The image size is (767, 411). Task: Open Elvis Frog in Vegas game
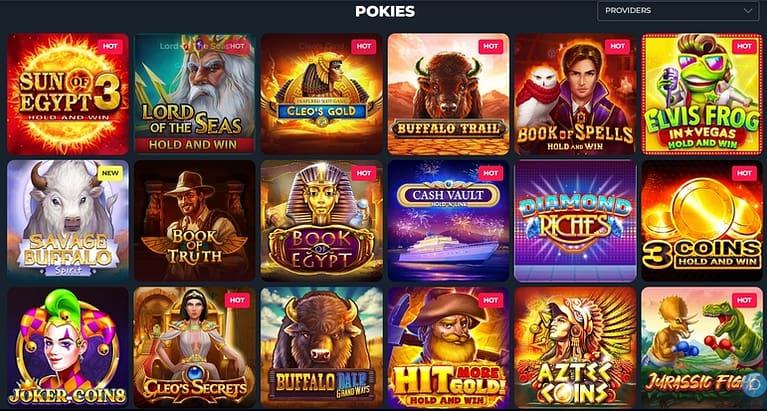click(x=702, y=94)
